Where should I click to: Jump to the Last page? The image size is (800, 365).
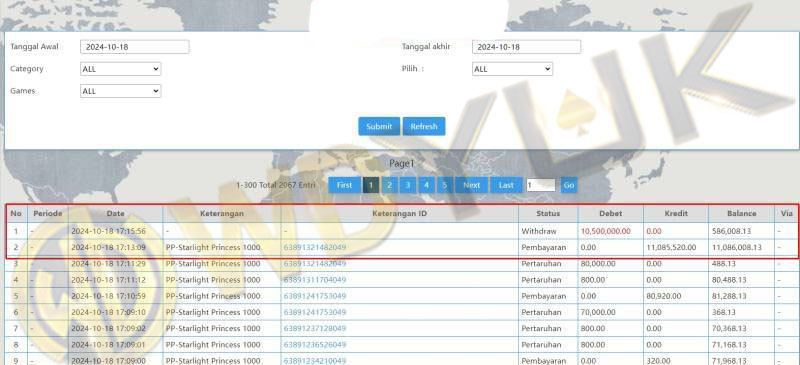click(506, 185)
